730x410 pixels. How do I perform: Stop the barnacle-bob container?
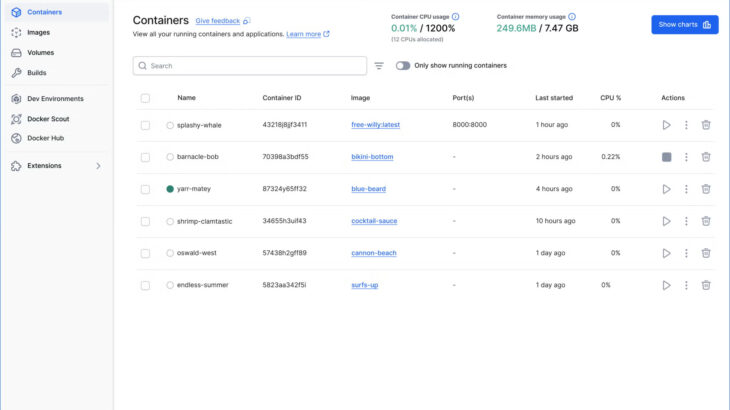[666, 157]
